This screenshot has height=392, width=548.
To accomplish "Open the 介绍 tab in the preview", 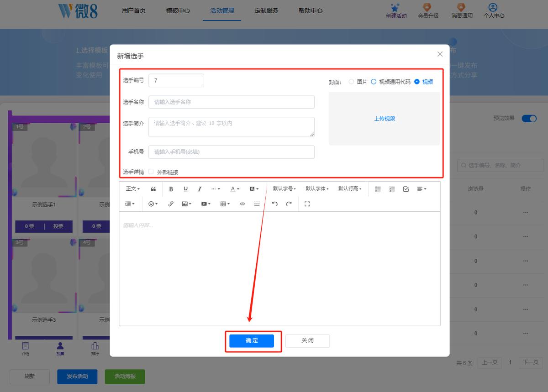I will pyautogui.click(x=26, y=349).
